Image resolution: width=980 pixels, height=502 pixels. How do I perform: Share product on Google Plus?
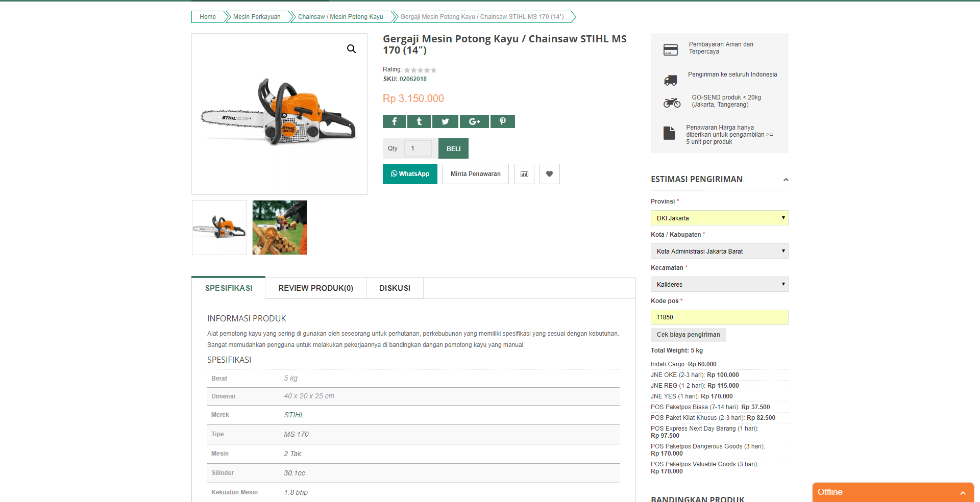[x=474, y=121]
